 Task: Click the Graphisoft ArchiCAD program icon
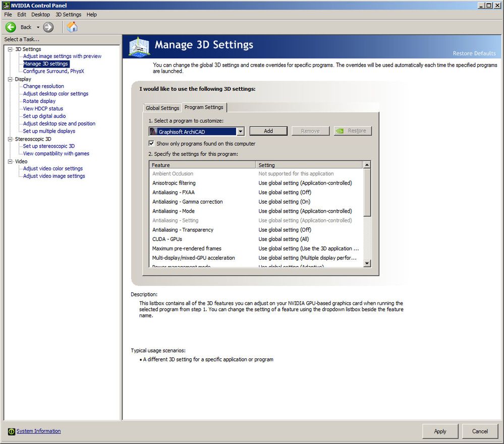click(153, 131)
